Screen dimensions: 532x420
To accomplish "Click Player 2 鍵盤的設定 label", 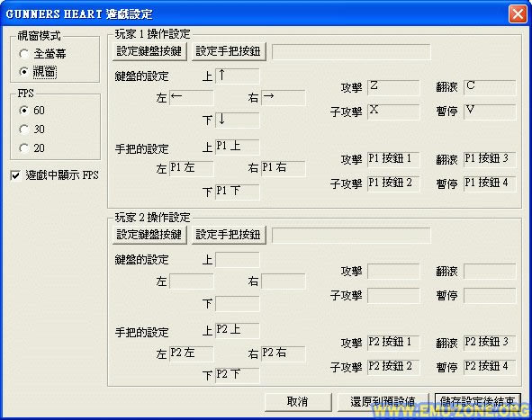I will pos(141,260).
